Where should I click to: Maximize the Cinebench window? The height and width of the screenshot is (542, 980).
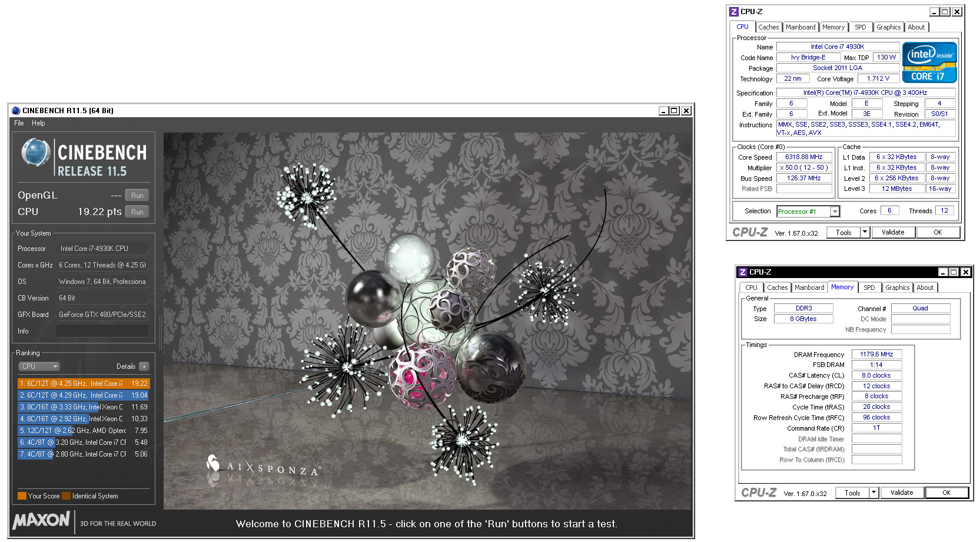(675, 111)
